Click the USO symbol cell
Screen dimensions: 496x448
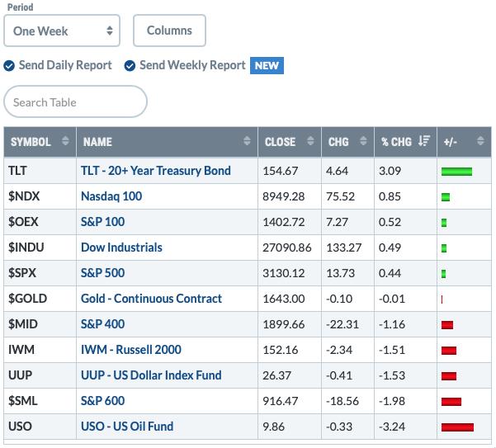click(x=40, y=427)
